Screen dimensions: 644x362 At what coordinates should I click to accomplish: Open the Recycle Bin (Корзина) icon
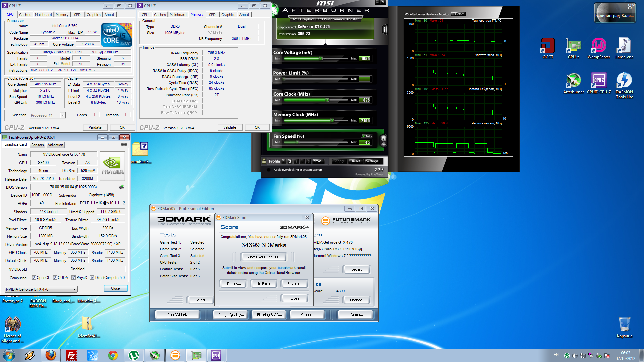[624, 327]
